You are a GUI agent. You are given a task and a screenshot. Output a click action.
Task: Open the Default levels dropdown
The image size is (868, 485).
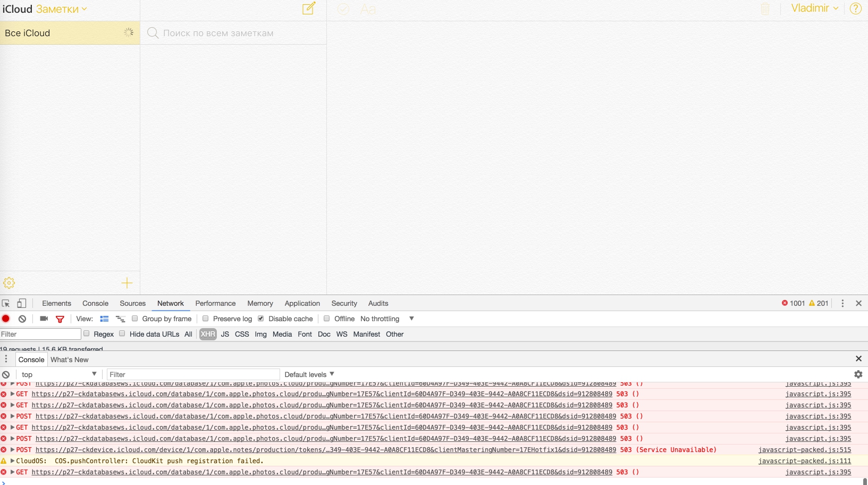[x=309, y=374]
